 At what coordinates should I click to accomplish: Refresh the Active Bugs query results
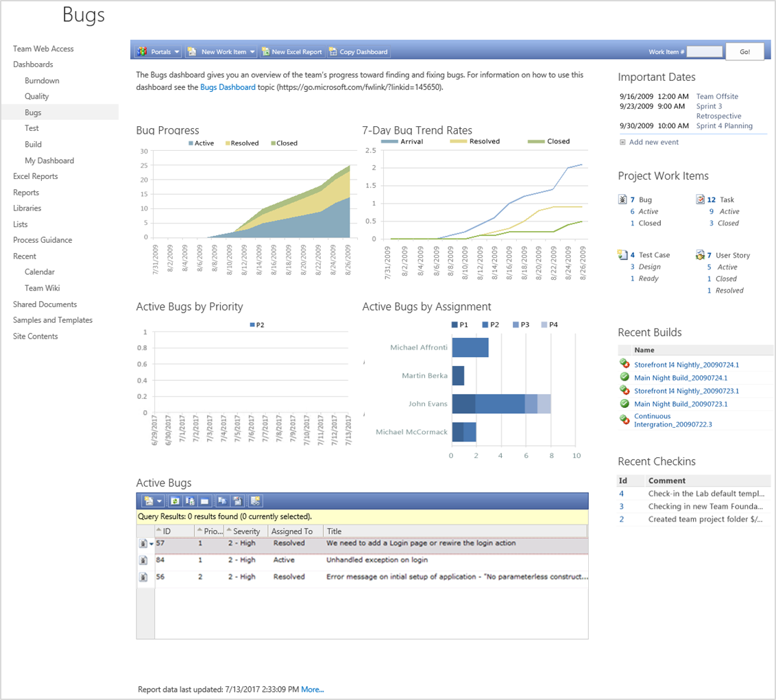(175, 500)
